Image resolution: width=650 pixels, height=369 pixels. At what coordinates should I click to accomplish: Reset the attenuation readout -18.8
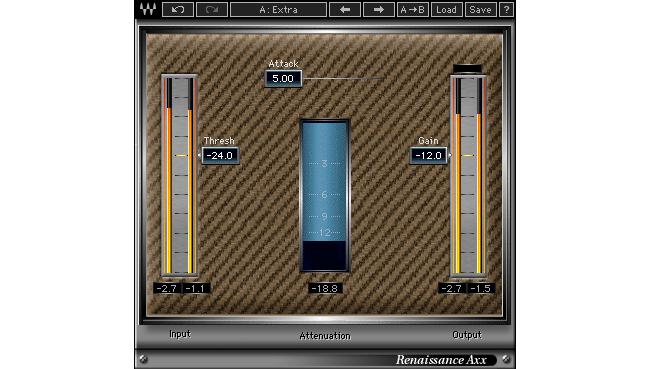pyautogui.click(x=325, y=288)
